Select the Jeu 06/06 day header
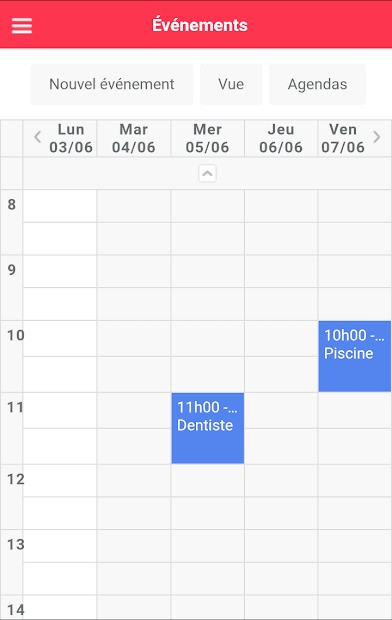 (281, 138)
